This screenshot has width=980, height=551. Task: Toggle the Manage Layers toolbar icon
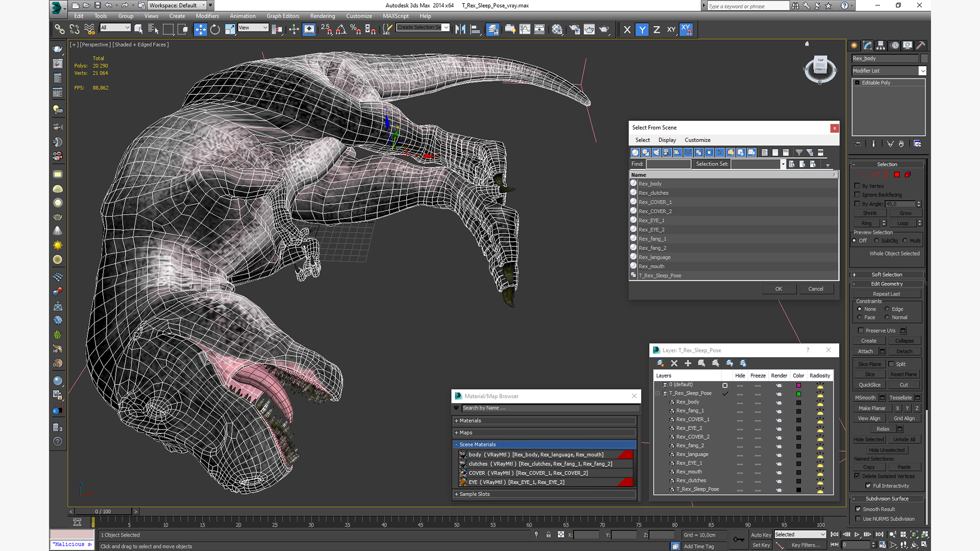click(493, 30)
